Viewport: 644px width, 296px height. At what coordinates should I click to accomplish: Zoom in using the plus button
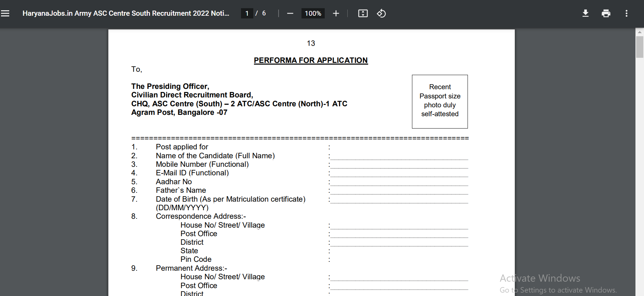(x=336, y=13)
